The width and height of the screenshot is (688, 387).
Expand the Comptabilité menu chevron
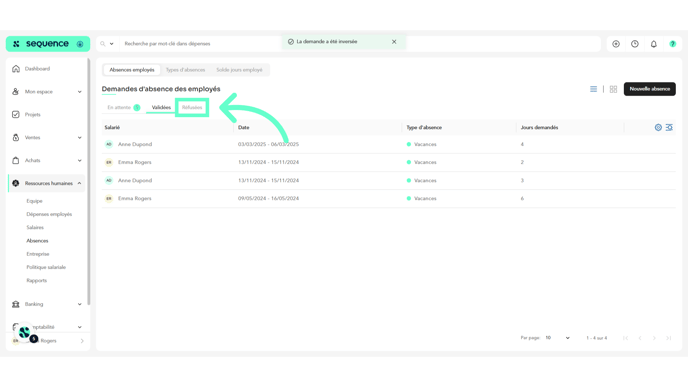pos(79,327)
